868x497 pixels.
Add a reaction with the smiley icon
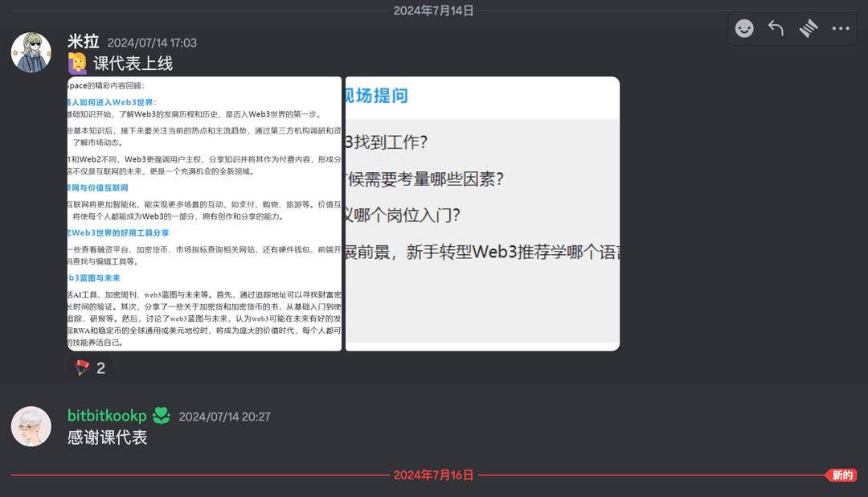(745, 29)
